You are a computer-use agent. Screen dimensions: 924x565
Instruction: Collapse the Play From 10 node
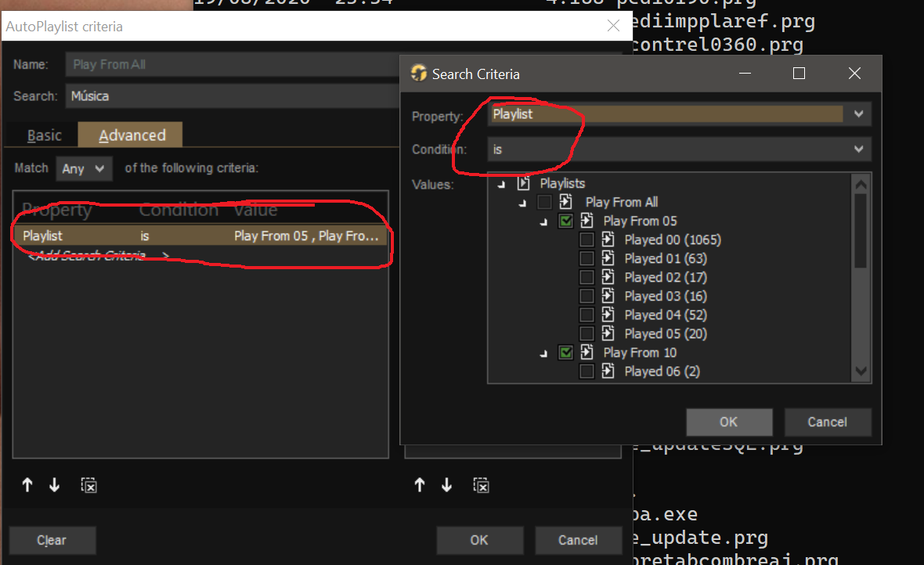tap(544, 354)
